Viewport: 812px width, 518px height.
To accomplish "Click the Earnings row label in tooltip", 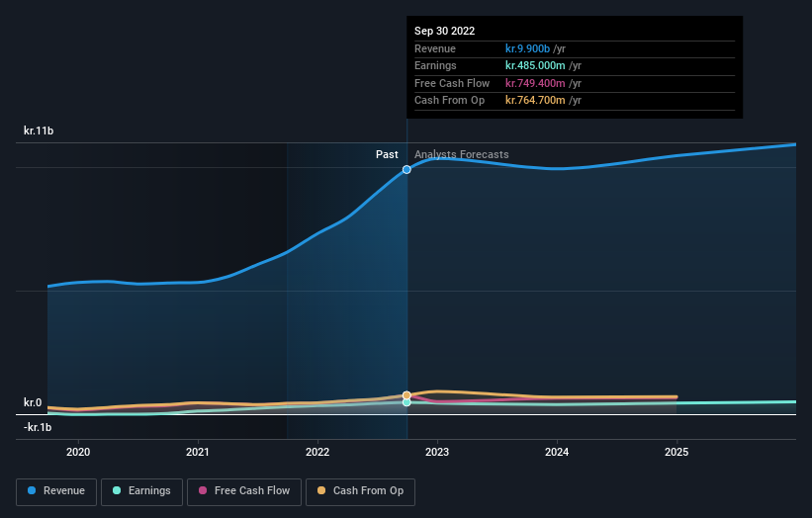I will (435, 65).
